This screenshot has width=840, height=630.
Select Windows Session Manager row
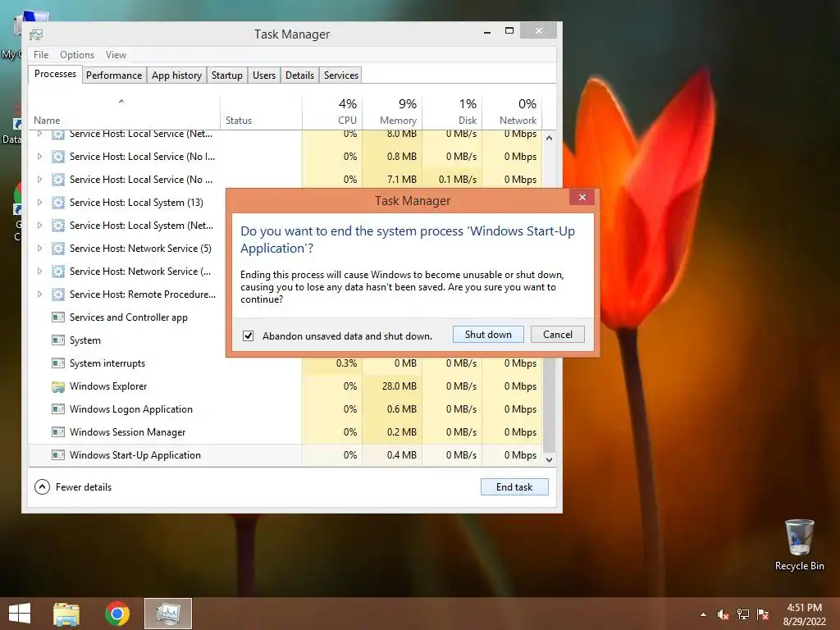(285, 432)
